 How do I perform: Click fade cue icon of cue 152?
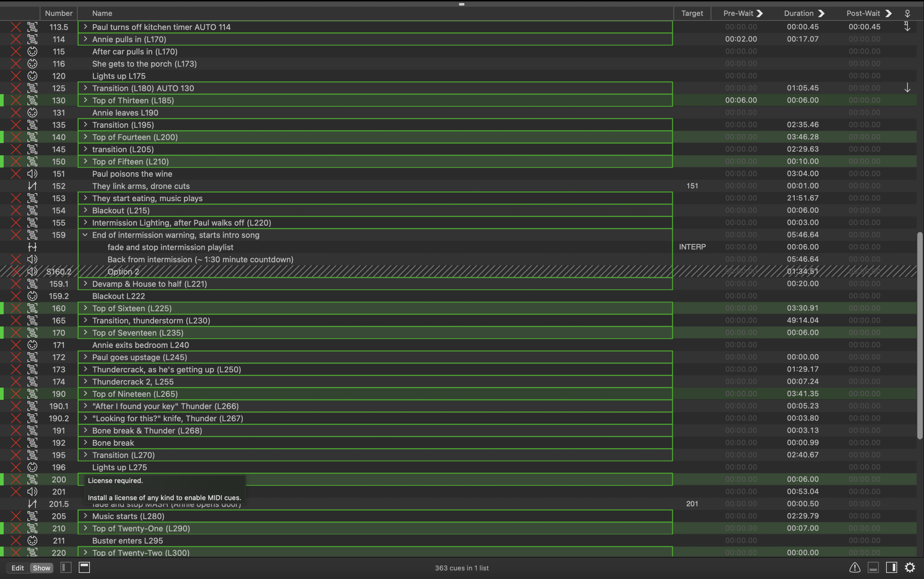(32, 186)
